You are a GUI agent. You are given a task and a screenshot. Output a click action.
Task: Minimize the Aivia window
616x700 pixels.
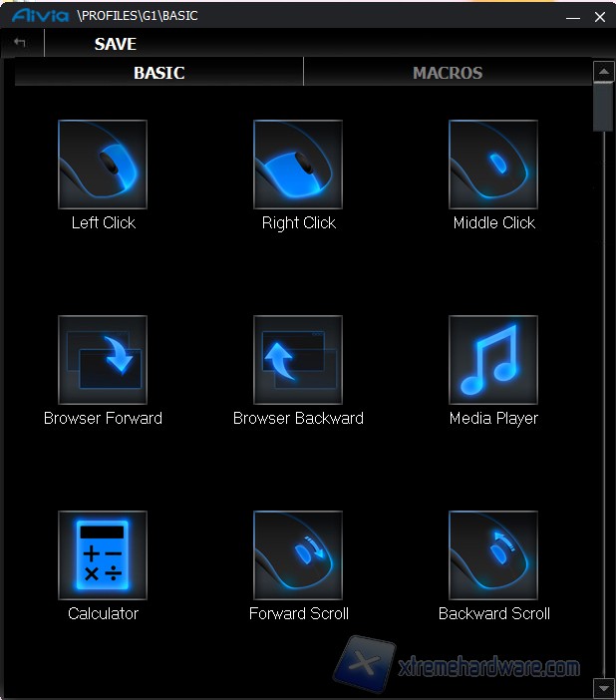[x=572, y=17]
